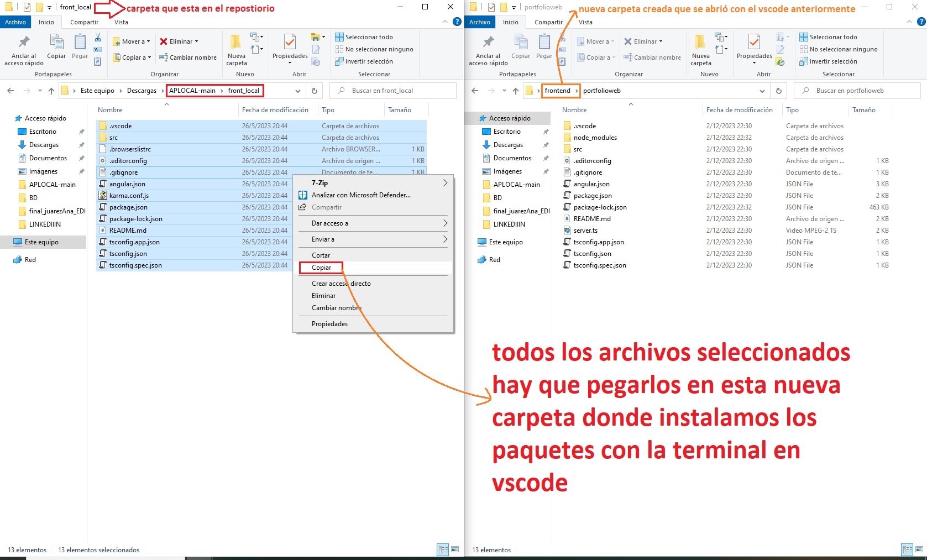Open Red in front_local navigation pane
This screenshot has width=927, height=560.
30,260
